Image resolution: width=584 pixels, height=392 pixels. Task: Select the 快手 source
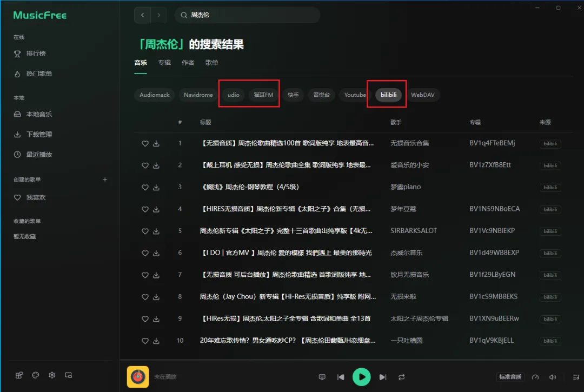pyautogui.click(x=293, y=95)
